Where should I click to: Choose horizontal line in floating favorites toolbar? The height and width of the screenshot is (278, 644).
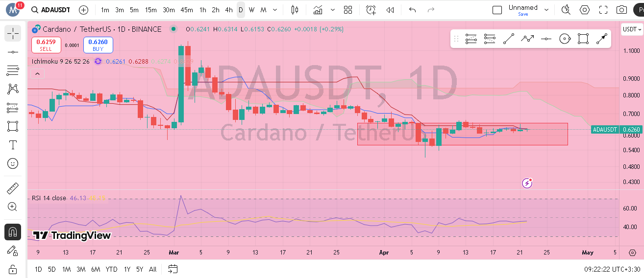click(x=546, y=39)
